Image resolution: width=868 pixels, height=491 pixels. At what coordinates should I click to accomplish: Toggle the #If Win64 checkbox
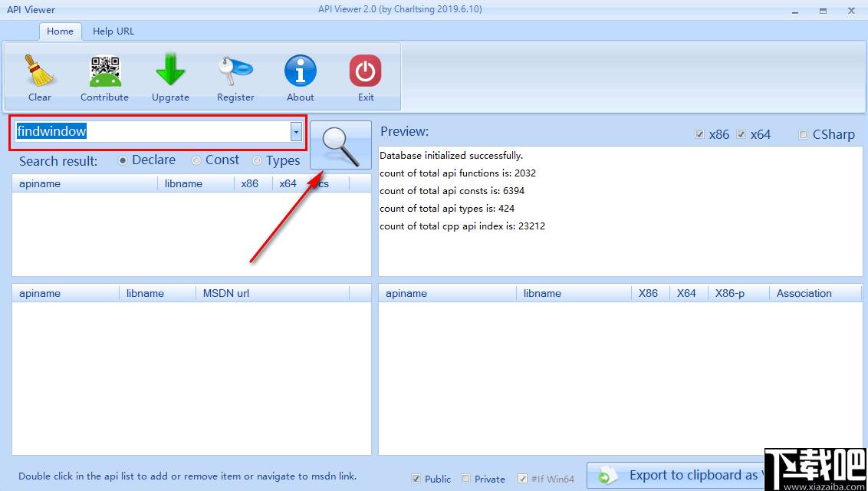522,479
